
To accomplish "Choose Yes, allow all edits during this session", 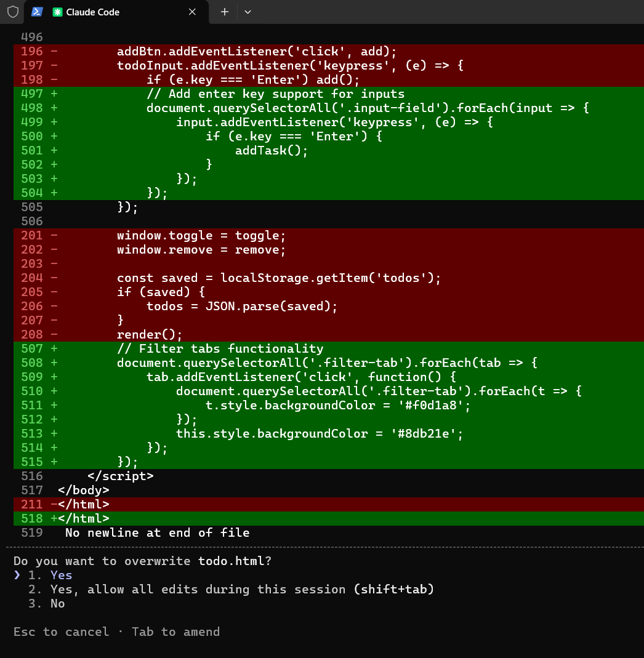I will click(x=231, y=589).
